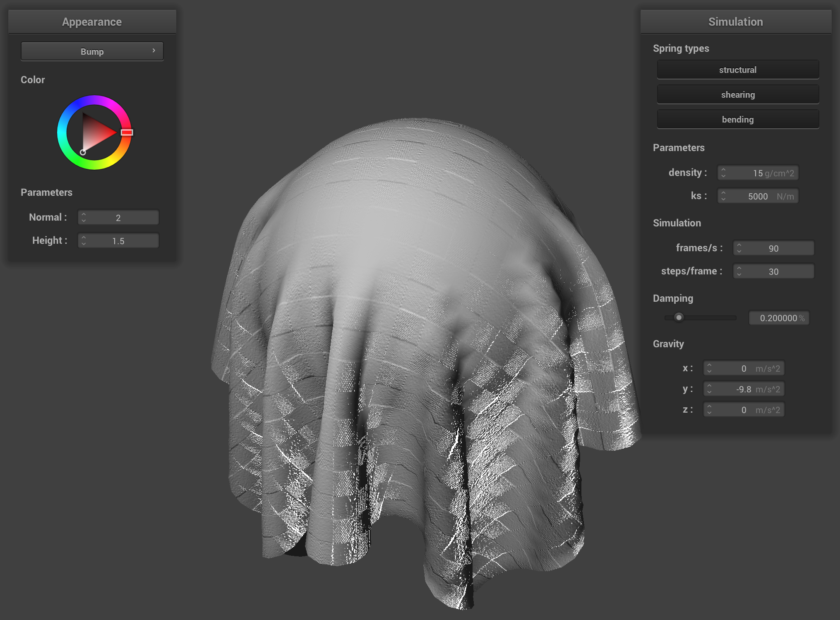Click the gravity x stepper arrows

(x=709, y=368)
